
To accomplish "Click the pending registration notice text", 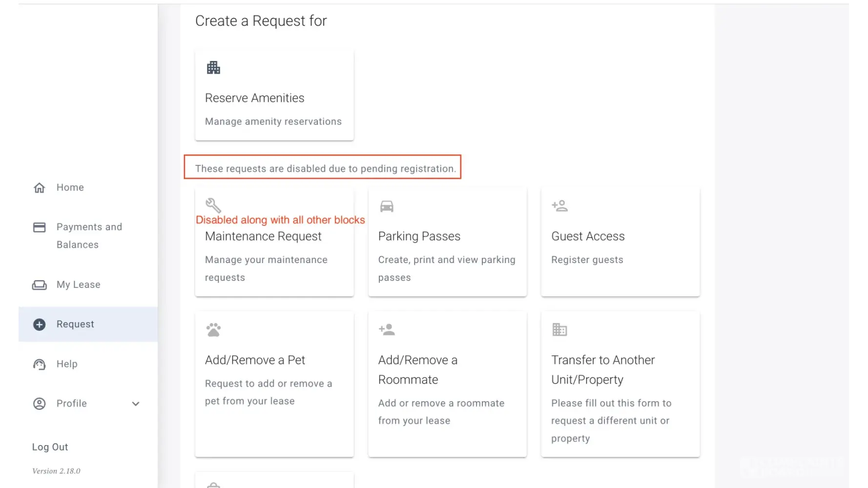I will click(325, 169).
